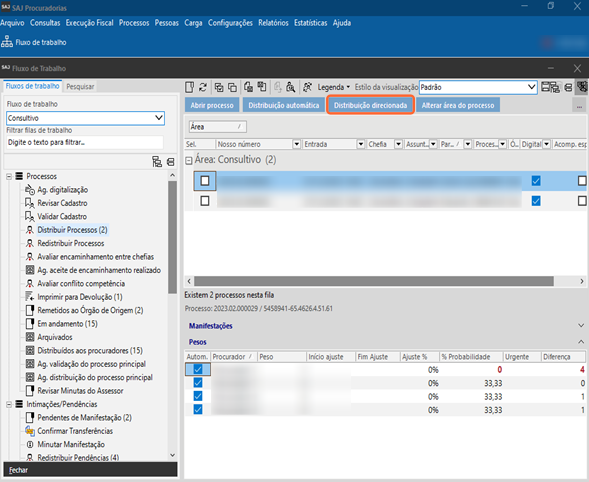
Task: Check the second process row selection box
Action: point(205,201)
